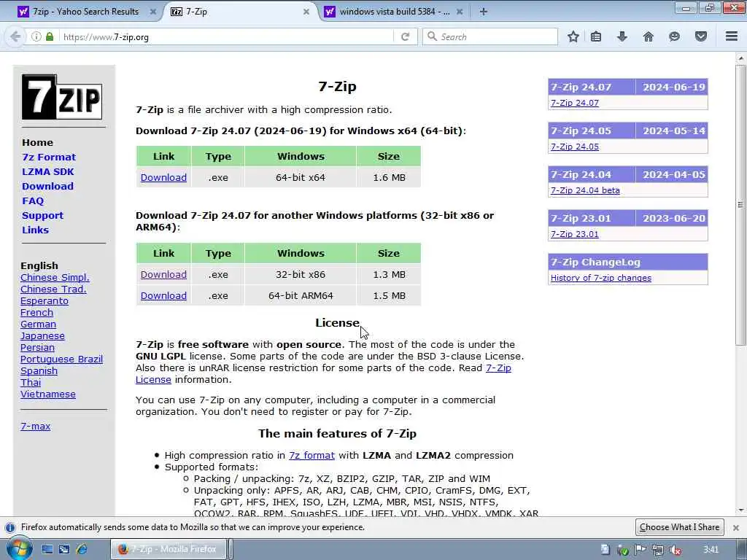Screen dimensions: 747x560
Task: Click the browser Search box
Action: click(x=490, y=36)
